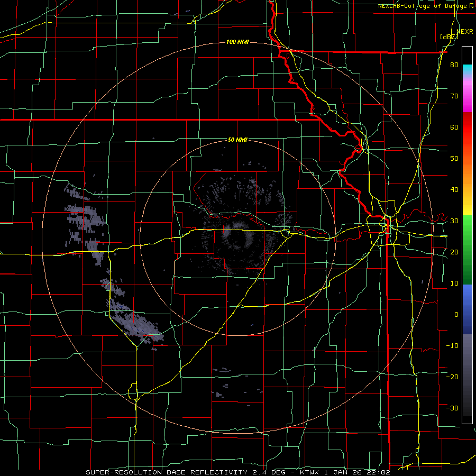This screenshot has width=476, height=476.
Task: Click the 0 value on the dBZ scale
Action: click(456, 315)
